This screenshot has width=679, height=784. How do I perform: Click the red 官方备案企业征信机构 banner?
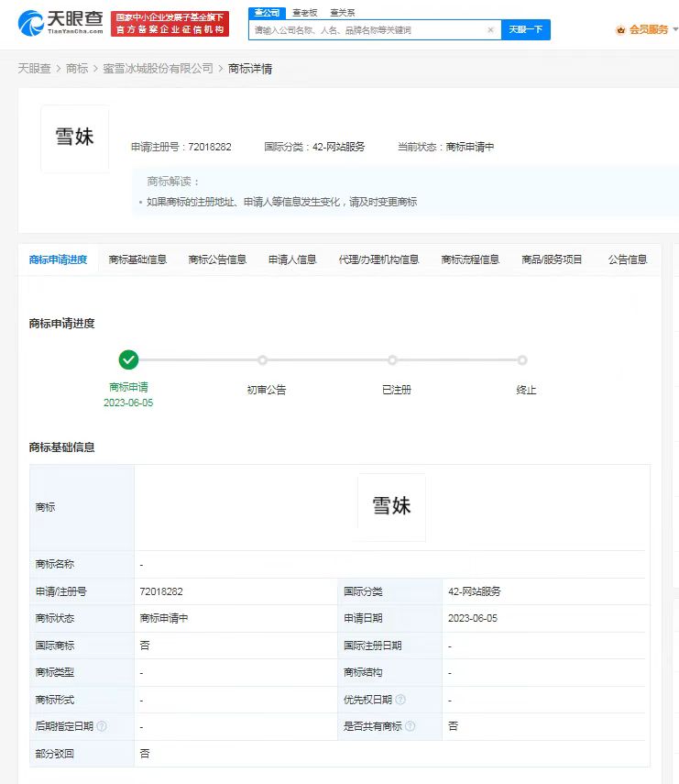point(170,24)
